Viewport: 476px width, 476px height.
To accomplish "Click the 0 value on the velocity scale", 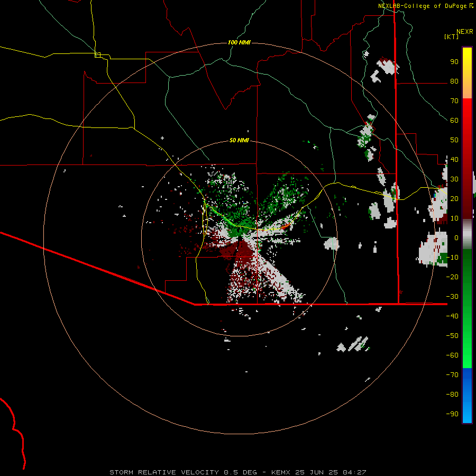I will (x=456, y=238).
